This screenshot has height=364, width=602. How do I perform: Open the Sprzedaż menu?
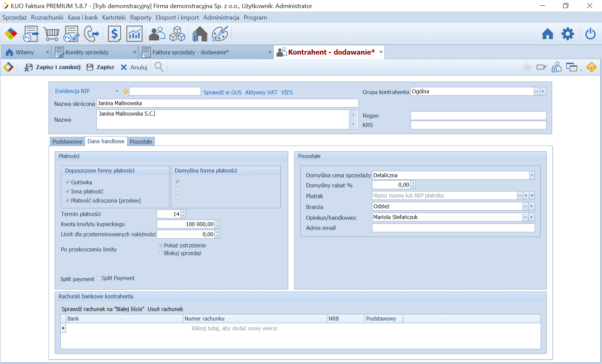(x=14, y=18)
